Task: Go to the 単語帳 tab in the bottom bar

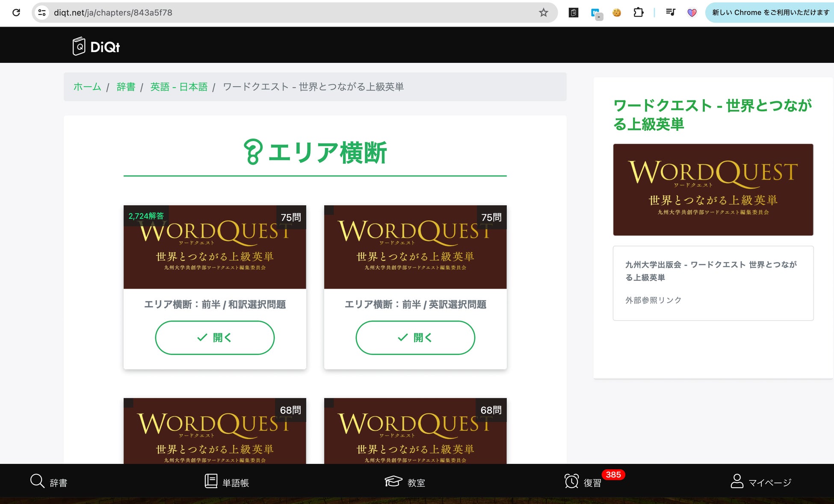Action: coord(227,482)
